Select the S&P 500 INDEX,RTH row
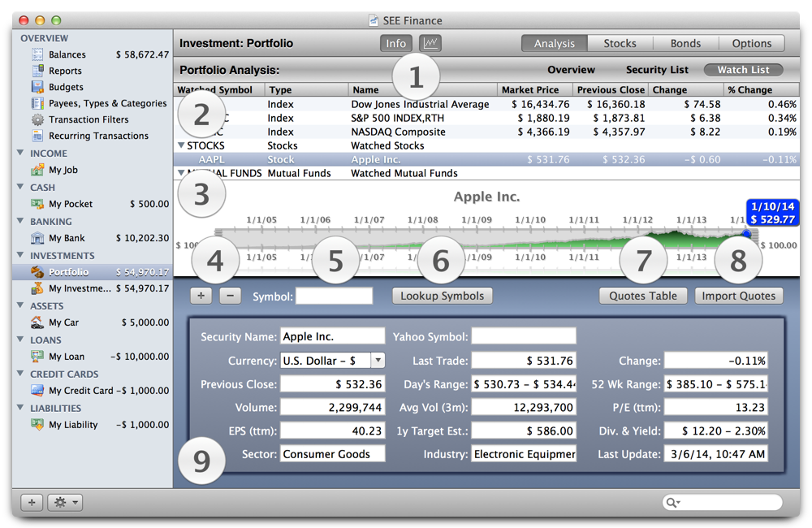 486,118
